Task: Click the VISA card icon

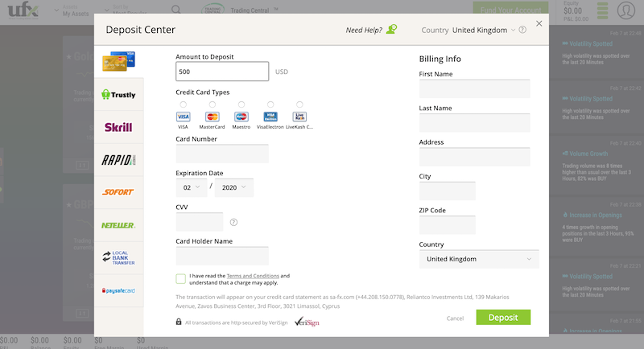Action: click(184, 117)
